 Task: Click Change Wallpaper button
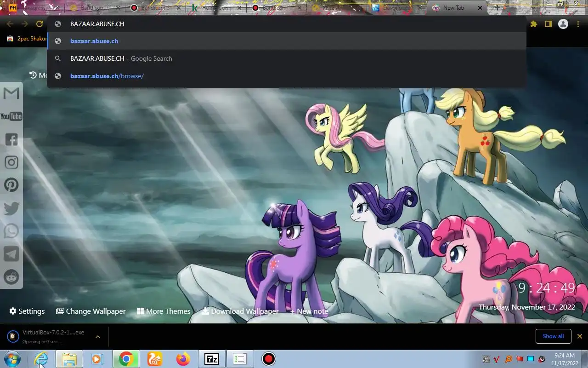pos(91,311)
